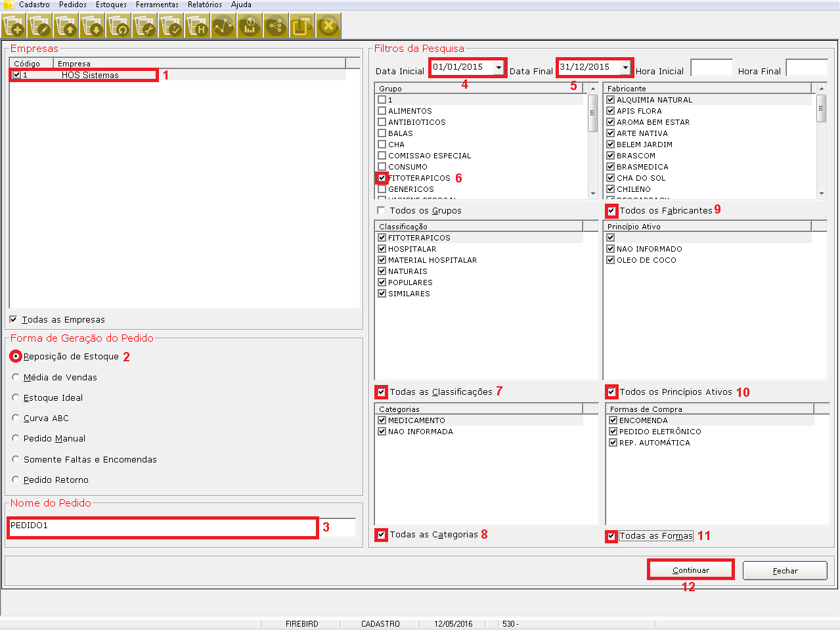Open the Estoques menu
The width and height of the screenshot is (840, 630).
[111, 5]
